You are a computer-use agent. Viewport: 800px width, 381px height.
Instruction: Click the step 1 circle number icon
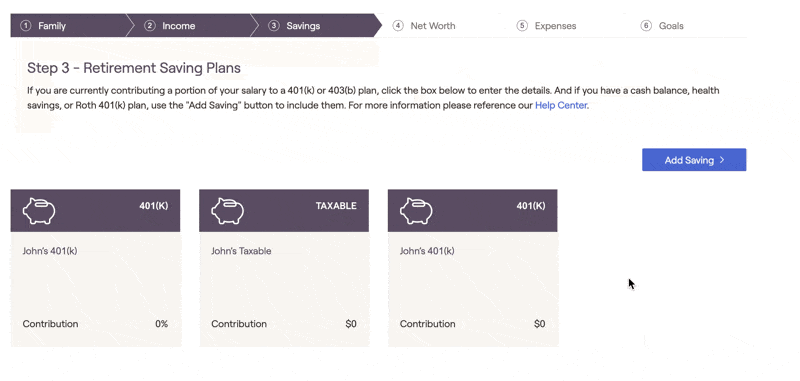(x=26, y=26)
